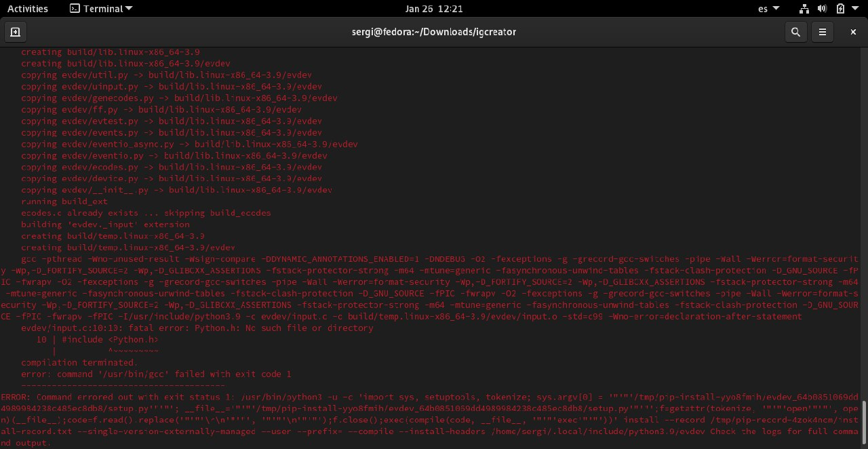Click Activities in the top bar
The height and width of the screenshot is (449, 868).
click(x=28, y=8)
